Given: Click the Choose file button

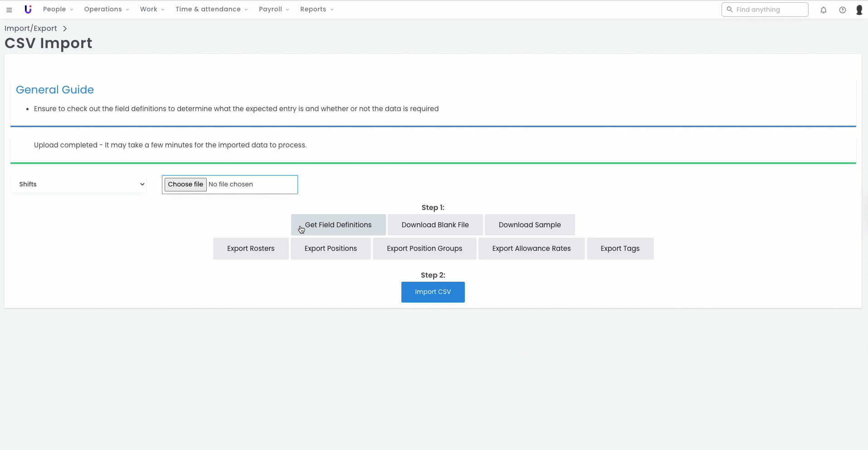Looking at the screenshot, I should [185, 185].
